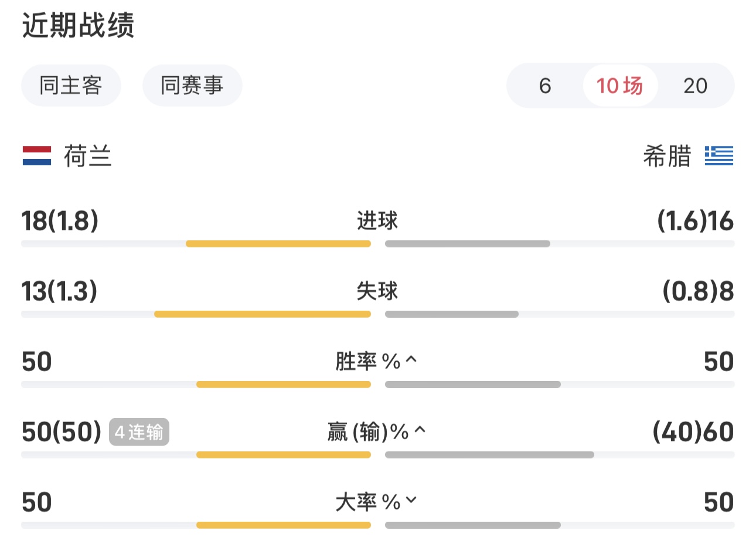This screenshot has width=756, height=544.
Task: Select the 20 matches option
Action: (x=696, y=86)
